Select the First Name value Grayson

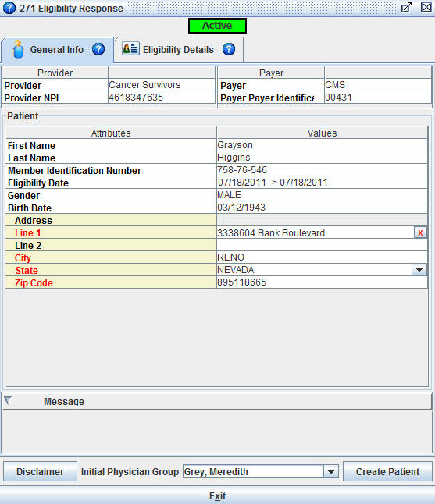pos(322,145)
